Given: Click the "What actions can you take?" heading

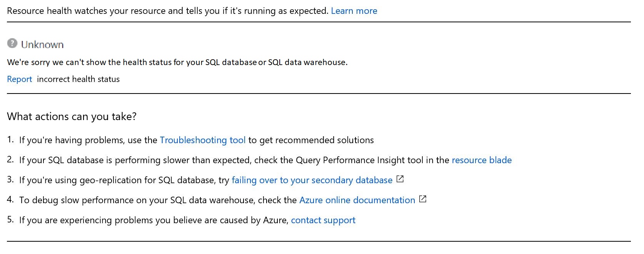Looking at the screenshot, I should [x=72, y=116].
